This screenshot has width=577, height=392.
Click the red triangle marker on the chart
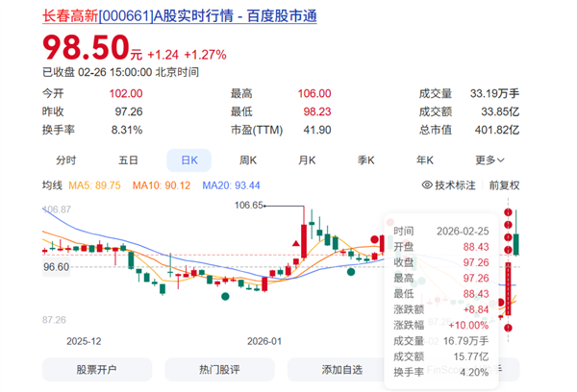pos(296,243)
